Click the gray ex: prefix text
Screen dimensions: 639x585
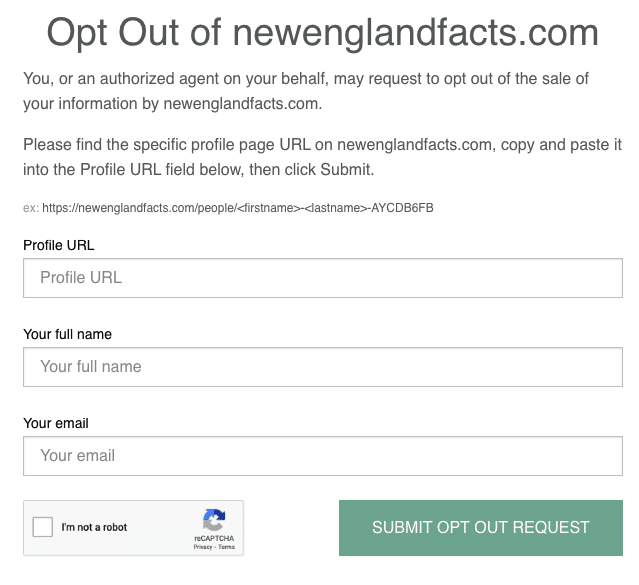pyautogui.click(x=31, y=208)
